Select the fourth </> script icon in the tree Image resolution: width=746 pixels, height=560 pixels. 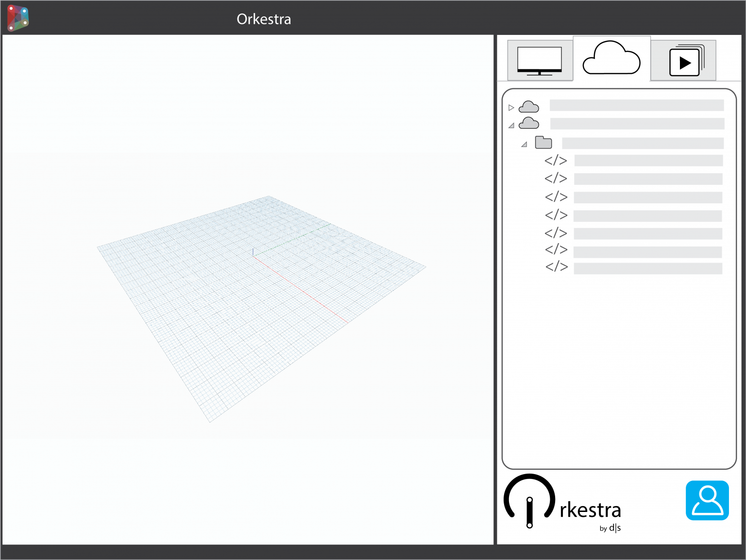click(557, 215)
